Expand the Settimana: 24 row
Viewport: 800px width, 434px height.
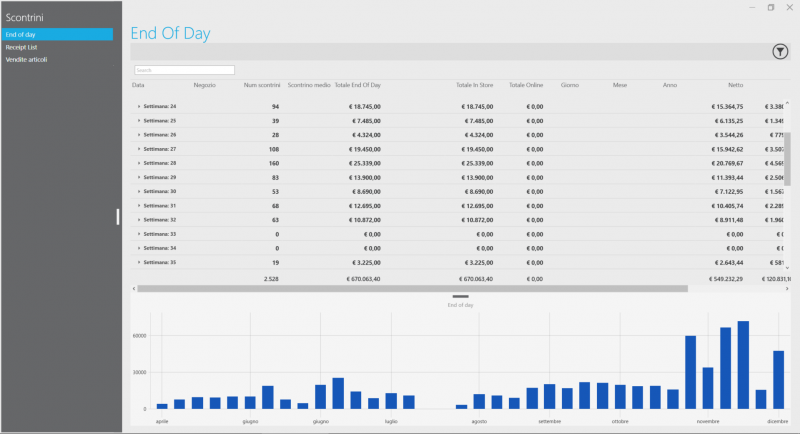click(x=139, y=107)
